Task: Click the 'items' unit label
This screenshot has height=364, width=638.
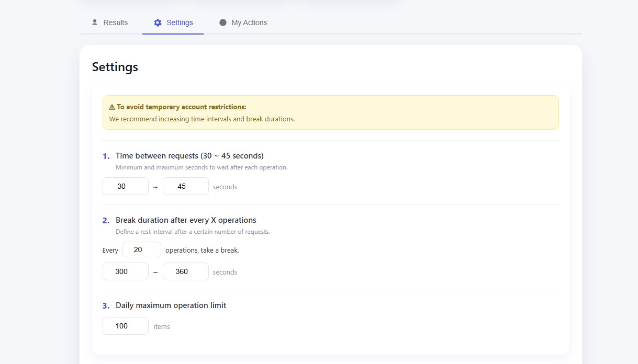Action: click(x=162, y=327)
